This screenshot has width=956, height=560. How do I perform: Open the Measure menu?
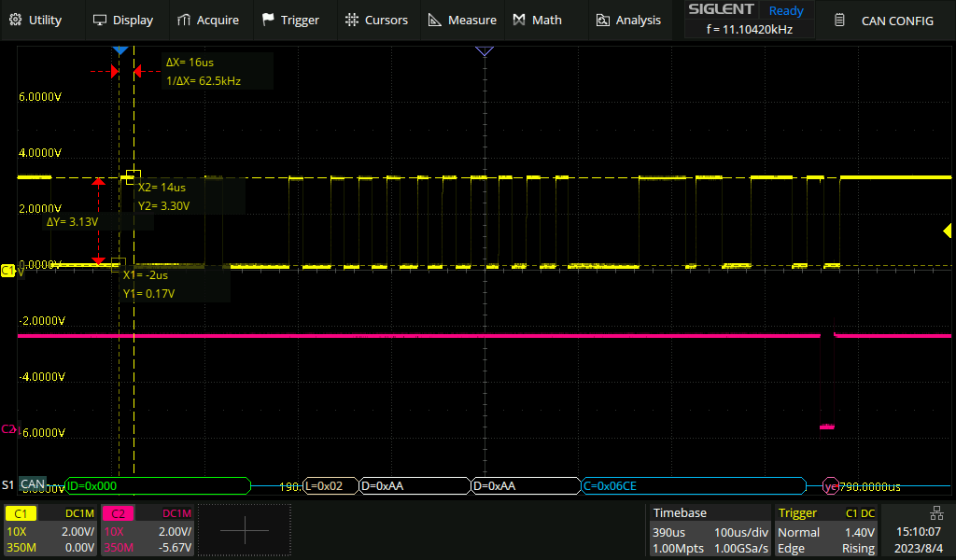463,21
